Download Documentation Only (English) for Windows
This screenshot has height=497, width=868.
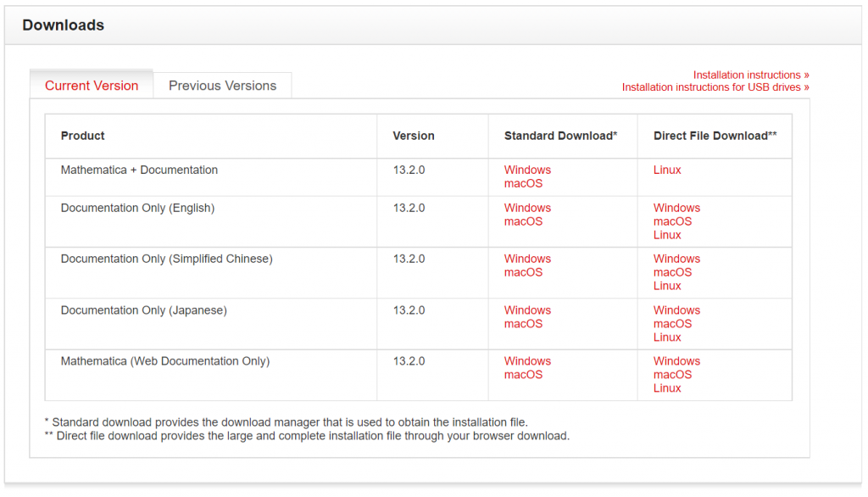click(x=527, y=208)
